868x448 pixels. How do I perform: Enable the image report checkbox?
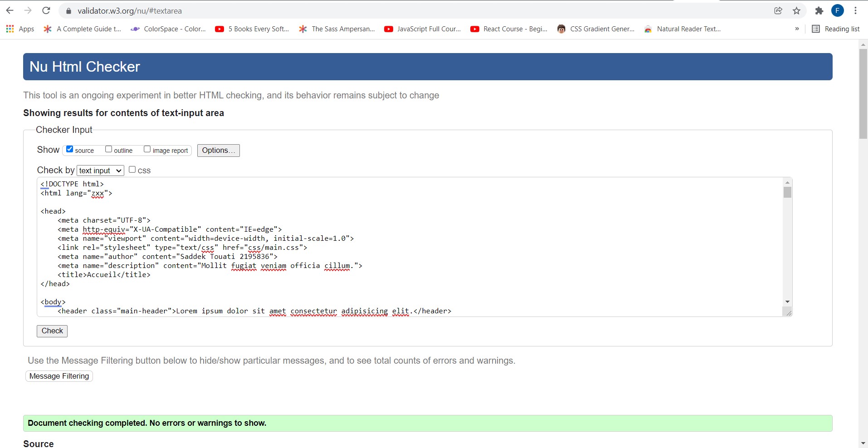pyautogui.click(x=147, y=149)
